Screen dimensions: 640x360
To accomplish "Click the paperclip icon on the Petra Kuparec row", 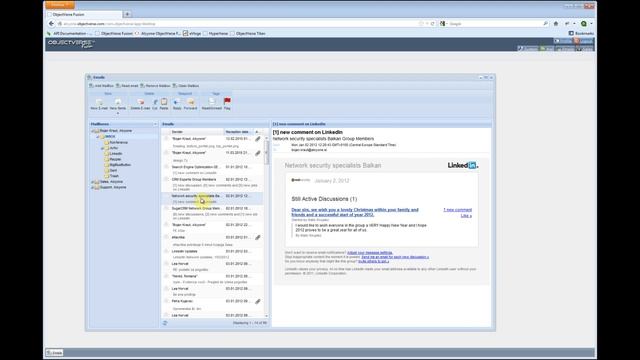I will [258, 302].
